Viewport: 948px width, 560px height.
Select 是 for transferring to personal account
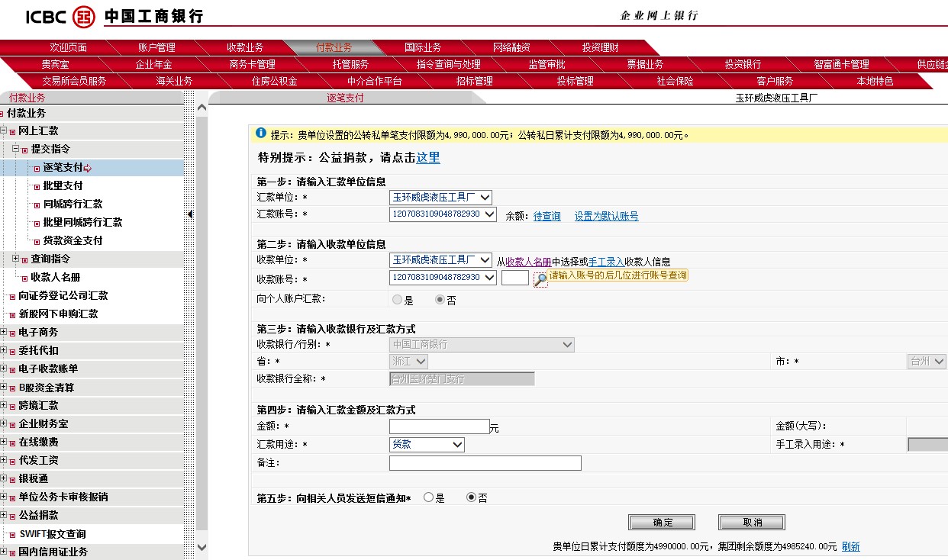point(395,299)
